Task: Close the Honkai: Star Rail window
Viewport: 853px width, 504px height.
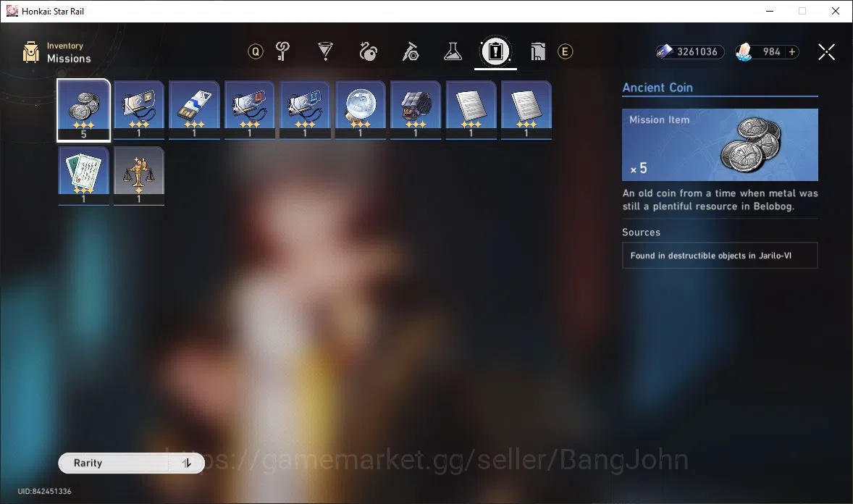Action: (x=835, y=11)
